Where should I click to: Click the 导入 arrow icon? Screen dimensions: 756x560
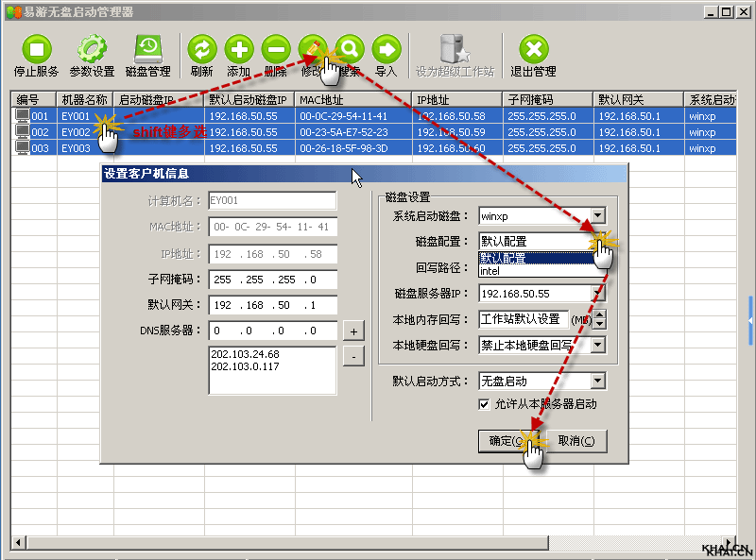tap(386, 51)
